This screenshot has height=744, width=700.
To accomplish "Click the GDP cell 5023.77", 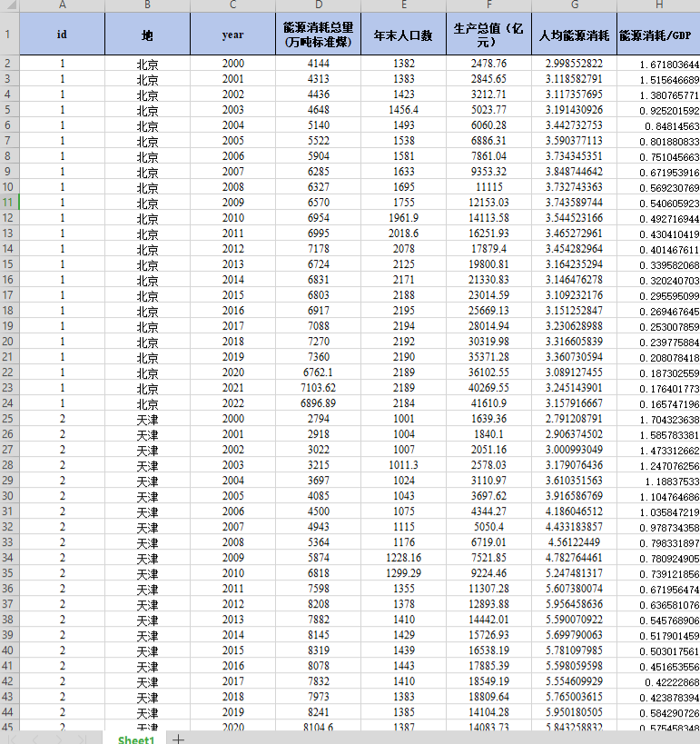I will 489,110.
